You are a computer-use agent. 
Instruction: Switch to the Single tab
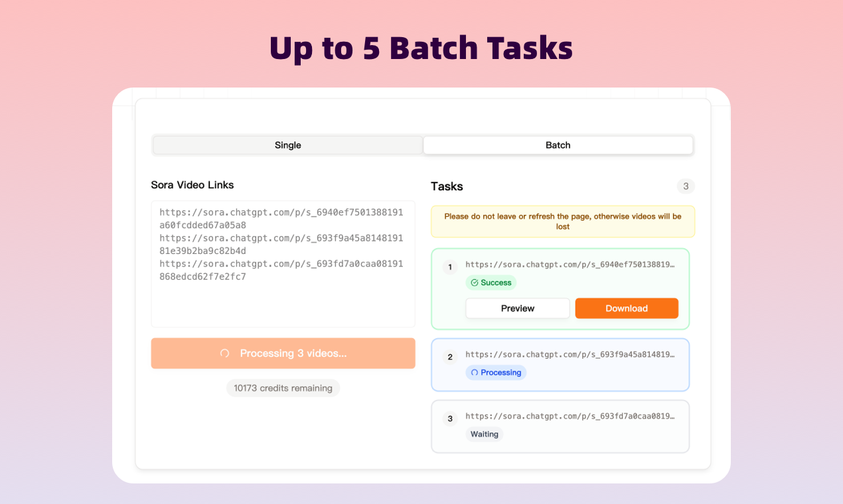[x=288, y=145]
